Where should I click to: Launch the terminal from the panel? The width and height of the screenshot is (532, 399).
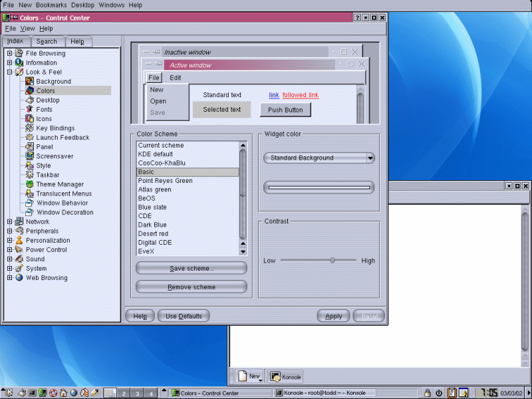pyautogui.click(x=32, y=393)
